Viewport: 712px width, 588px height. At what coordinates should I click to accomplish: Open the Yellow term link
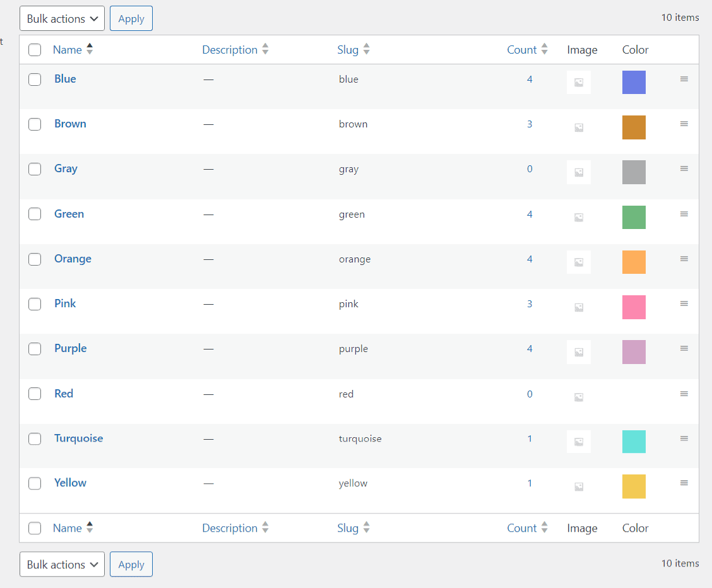pyautogui.click(x=71, y=483)
